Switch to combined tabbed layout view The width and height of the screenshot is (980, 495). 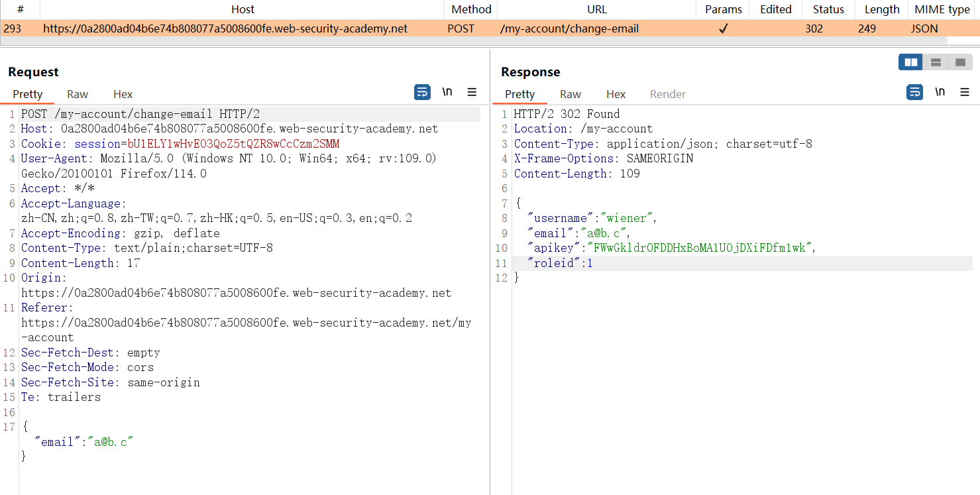coord(960,62)
